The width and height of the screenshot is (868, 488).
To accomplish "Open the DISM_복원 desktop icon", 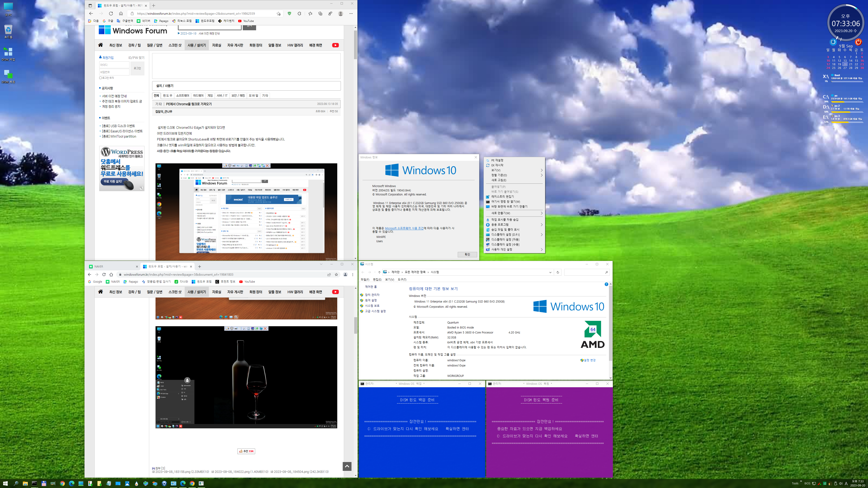I will click(8, 76).
